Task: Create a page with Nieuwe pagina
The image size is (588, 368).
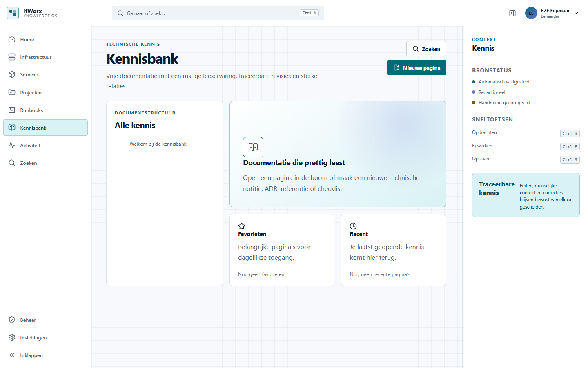Action: 416,67
